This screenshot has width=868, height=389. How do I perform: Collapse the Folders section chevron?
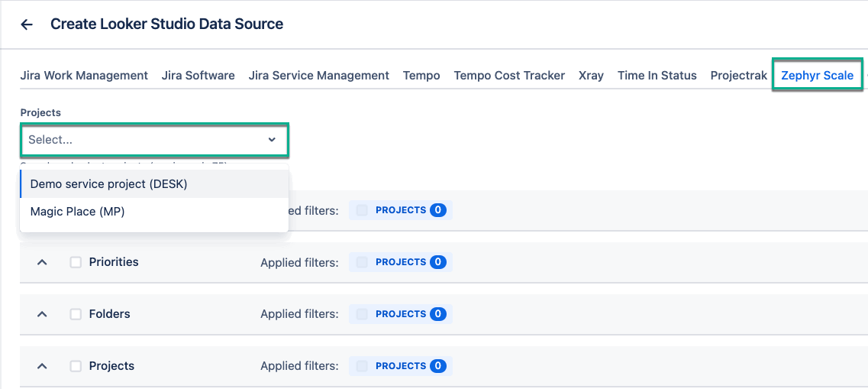click(42, 314)
